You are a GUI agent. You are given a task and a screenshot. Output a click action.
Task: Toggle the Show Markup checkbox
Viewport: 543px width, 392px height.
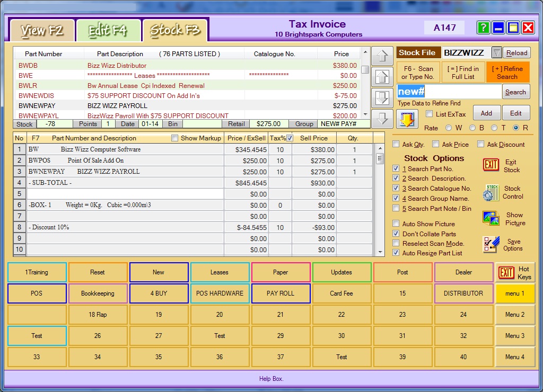175,138
